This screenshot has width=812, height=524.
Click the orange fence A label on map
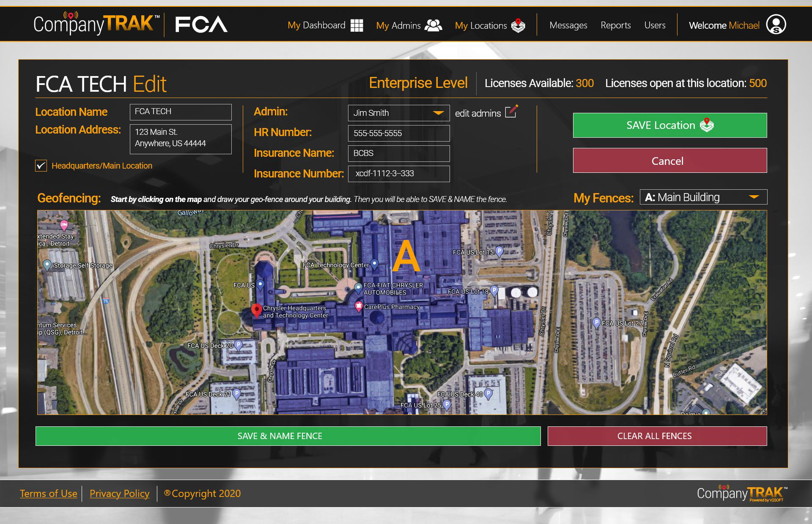[406, 256]
